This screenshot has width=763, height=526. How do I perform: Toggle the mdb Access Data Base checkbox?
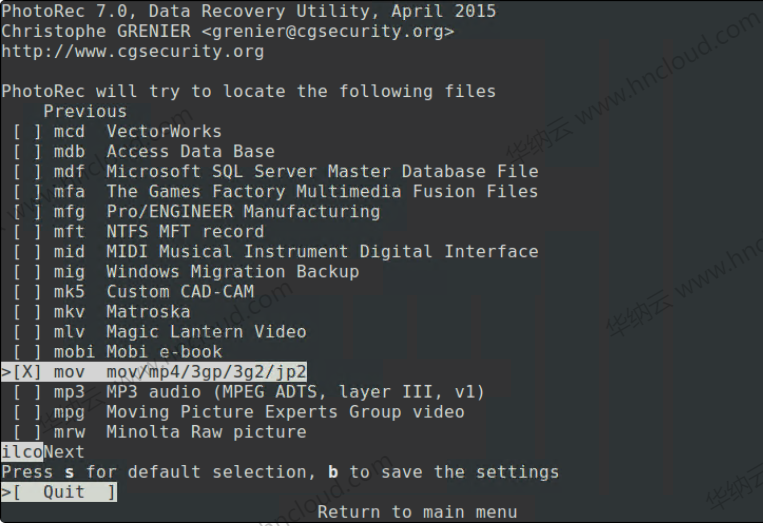[27, 151]
